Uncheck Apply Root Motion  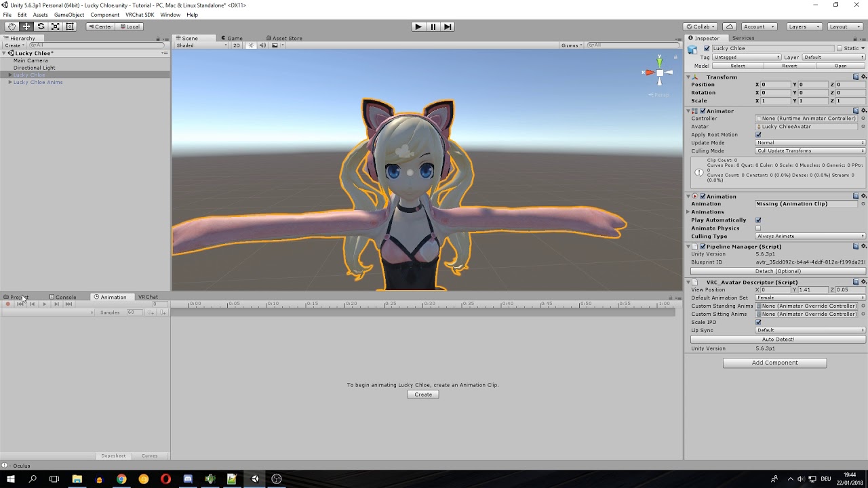[758, 135]
